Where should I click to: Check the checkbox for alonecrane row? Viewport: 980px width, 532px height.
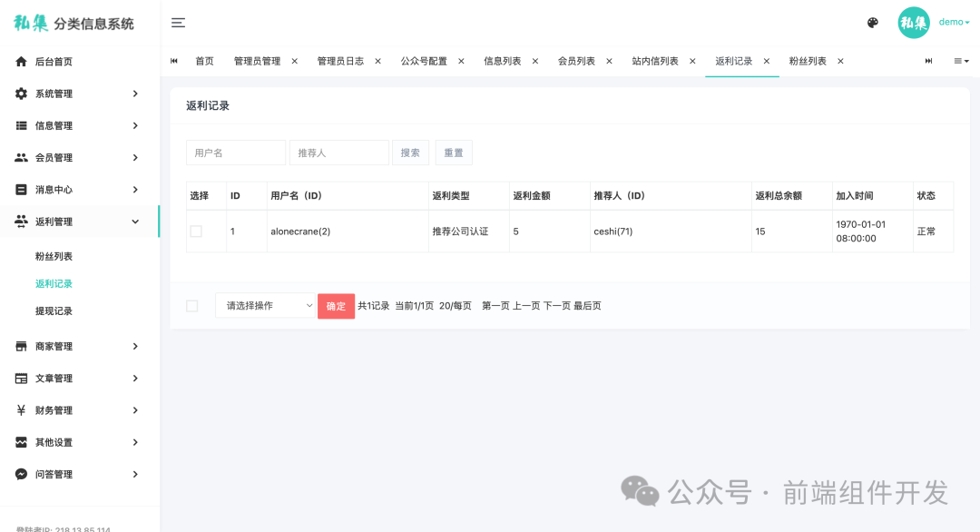[x=196, y=232]
